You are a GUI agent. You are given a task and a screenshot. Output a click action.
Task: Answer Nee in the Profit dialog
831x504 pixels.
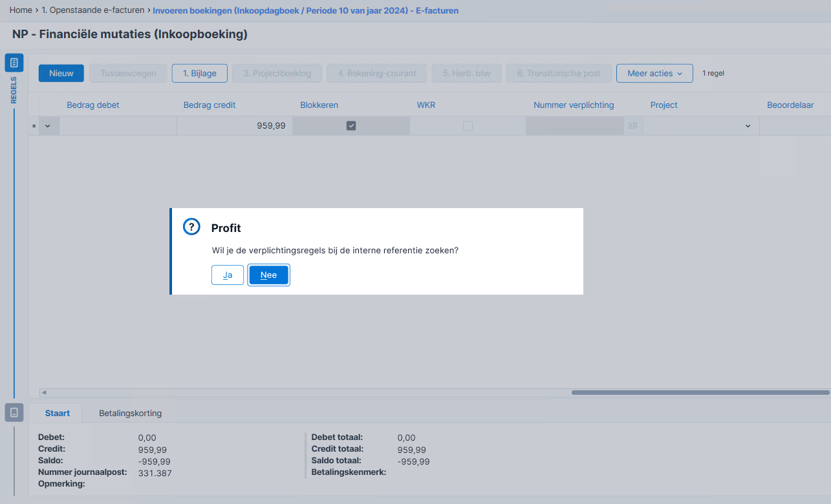click(x=268, y=275)
